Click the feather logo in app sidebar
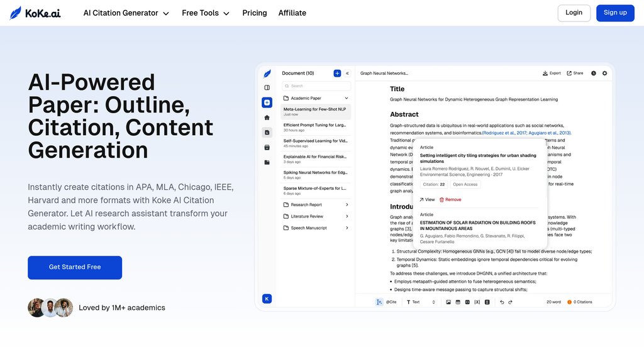The image size is (644, 362). pyautogui.click(x=267, y=74)
